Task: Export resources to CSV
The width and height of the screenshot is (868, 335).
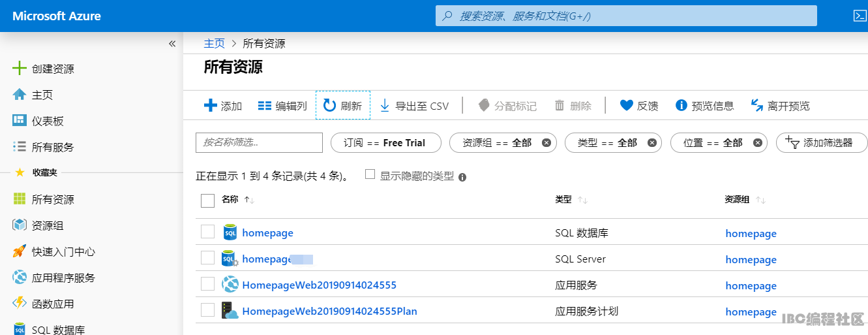Action: point(414,106)
